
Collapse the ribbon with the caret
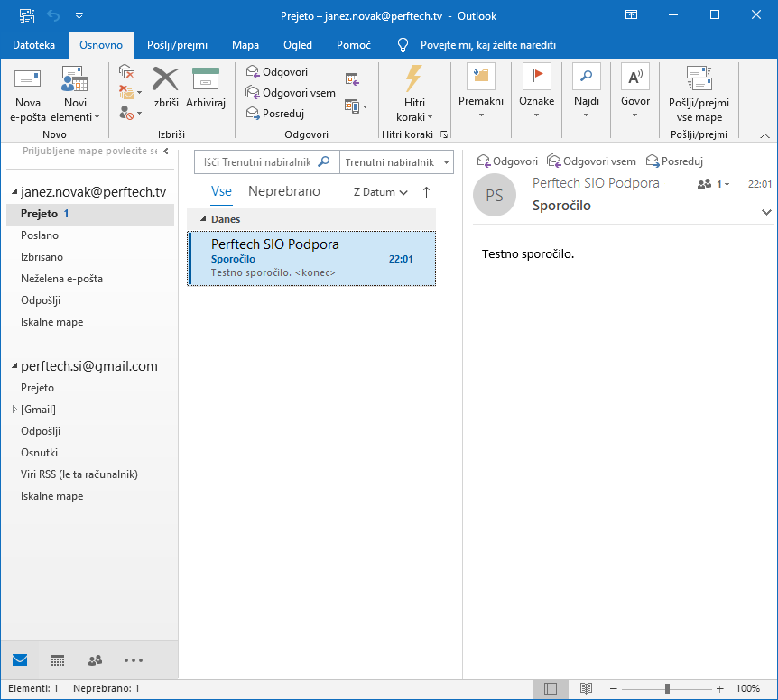pos(764,135)
